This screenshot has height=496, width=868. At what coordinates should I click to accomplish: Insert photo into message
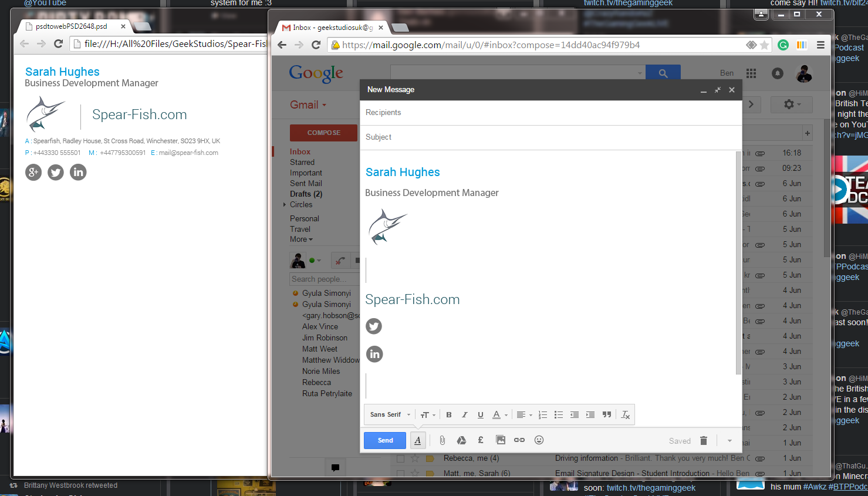(501, 440)
